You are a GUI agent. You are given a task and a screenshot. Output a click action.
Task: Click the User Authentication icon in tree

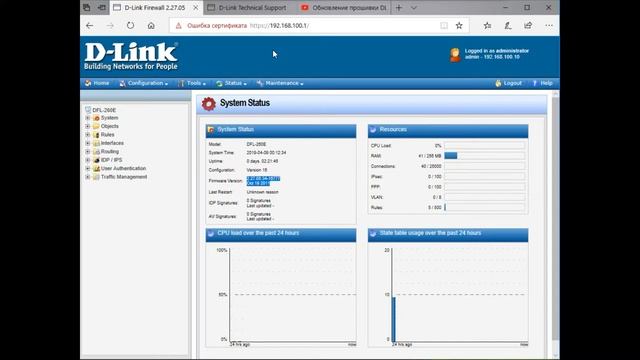pyautogui.click(x=96, y=168)
